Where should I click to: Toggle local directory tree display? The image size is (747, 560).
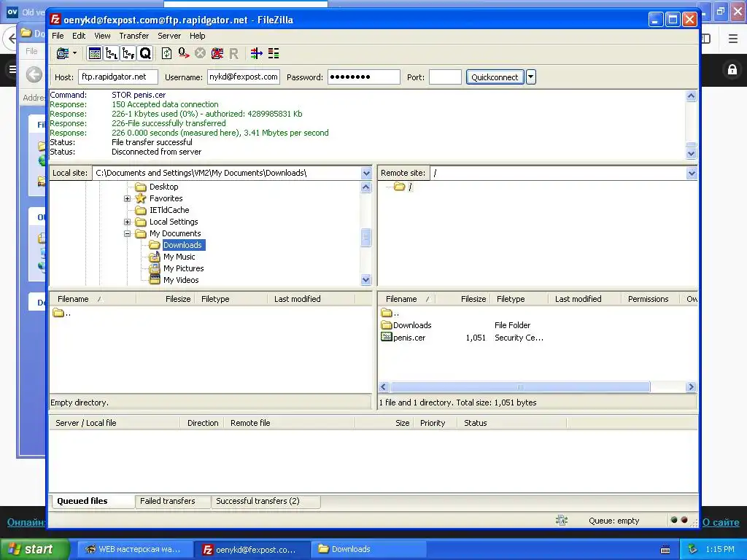112,53
